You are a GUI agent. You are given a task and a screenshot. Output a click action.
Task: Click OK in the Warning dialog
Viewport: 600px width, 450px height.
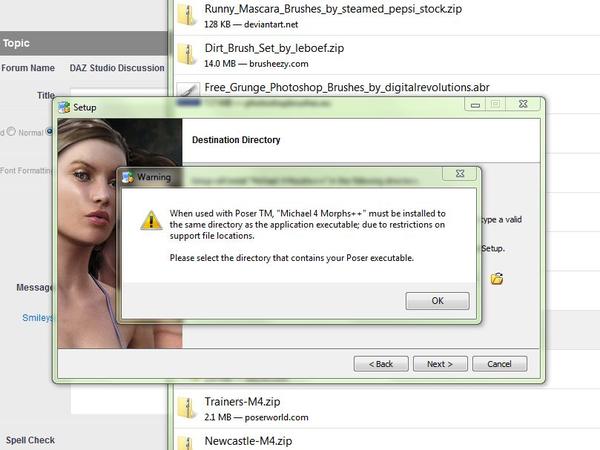[x=437, y=301]
